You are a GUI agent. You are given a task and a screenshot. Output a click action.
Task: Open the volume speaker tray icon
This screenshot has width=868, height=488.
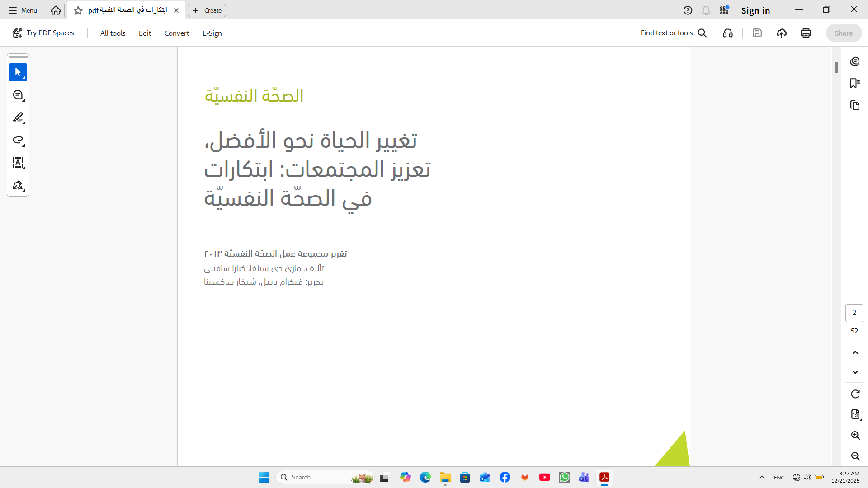(x=807, y=477)
